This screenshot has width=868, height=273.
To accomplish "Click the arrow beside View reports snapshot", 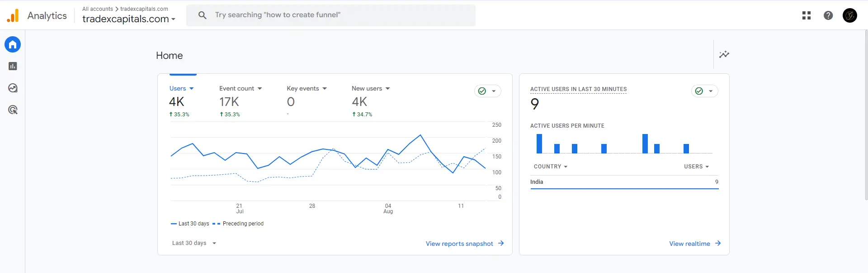I will [501, 243].
